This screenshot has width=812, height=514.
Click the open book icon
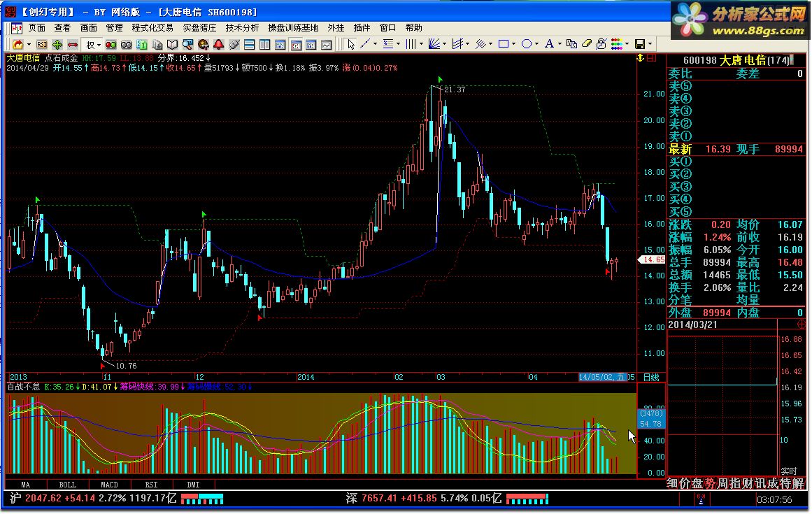point(173,45)
